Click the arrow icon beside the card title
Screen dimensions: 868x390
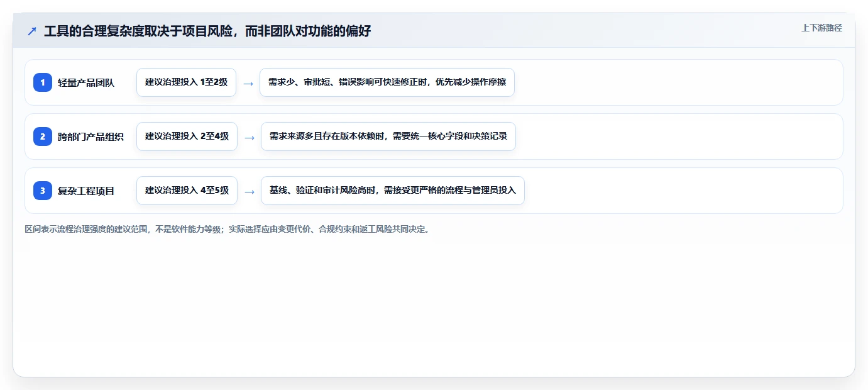[x=32, y=31]
